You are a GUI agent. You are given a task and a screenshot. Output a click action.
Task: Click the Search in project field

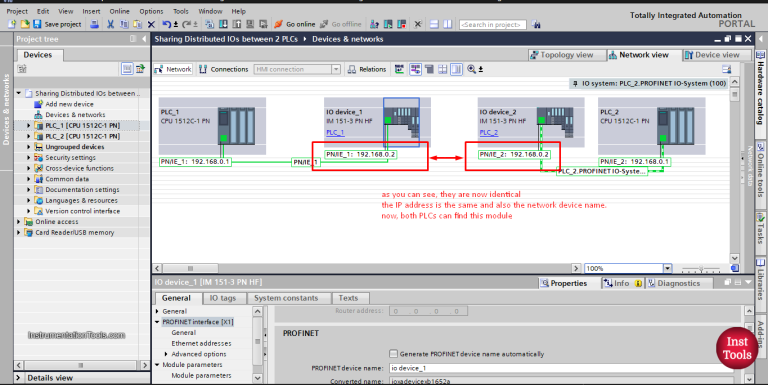(493, 24)
